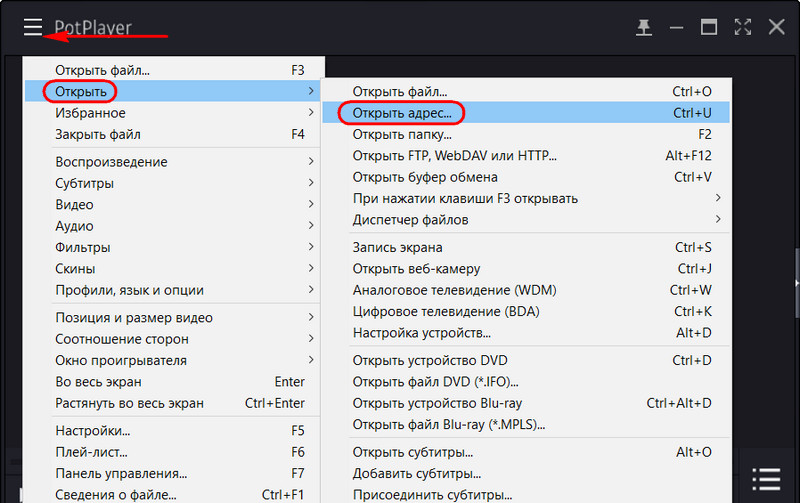Expand the Аудио submenu
This screenshot has width=800, height=503.
[x=173, y=226]
